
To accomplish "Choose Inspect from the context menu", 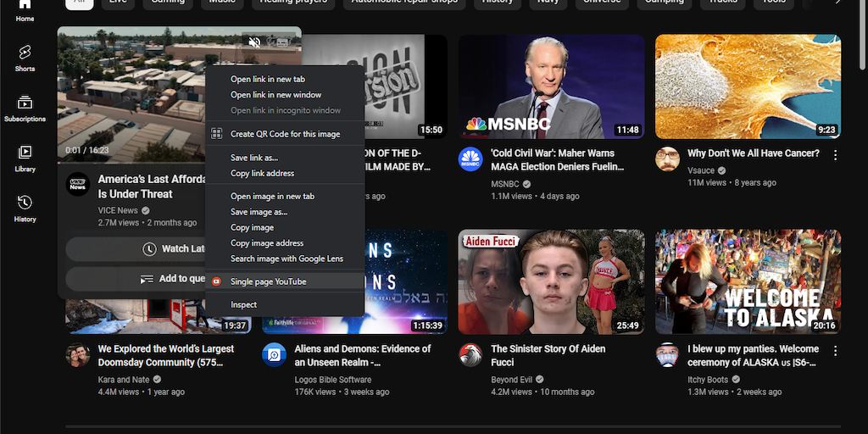I will click(x=243, y=304).
